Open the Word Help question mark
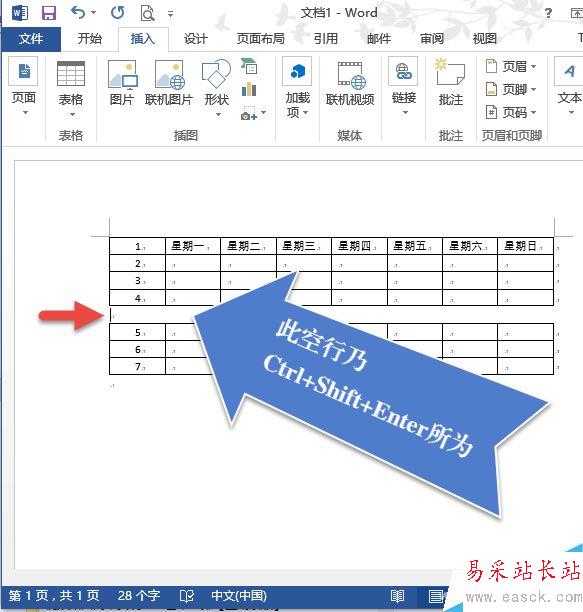 548,13
